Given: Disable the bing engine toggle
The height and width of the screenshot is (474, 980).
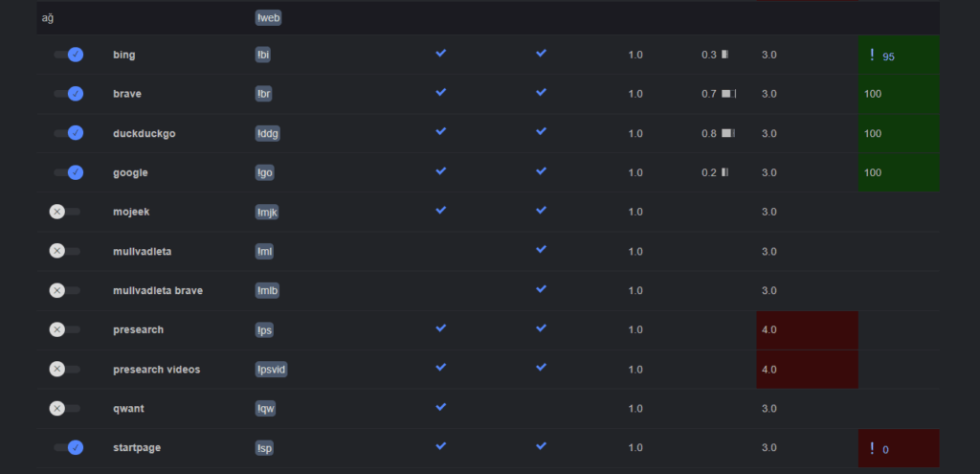Looking at the screenshot, I should coord(69,55).
